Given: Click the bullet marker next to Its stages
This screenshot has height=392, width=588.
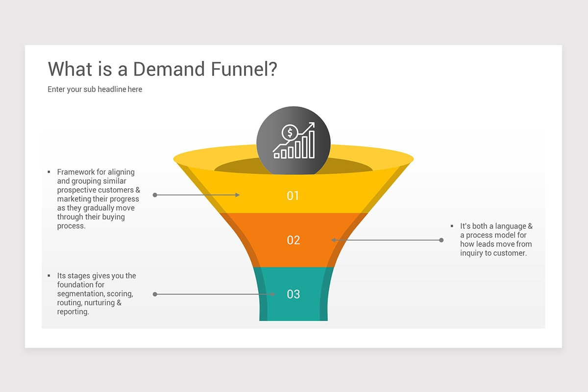Looking at the screenshot, I should tap(49, 275).
